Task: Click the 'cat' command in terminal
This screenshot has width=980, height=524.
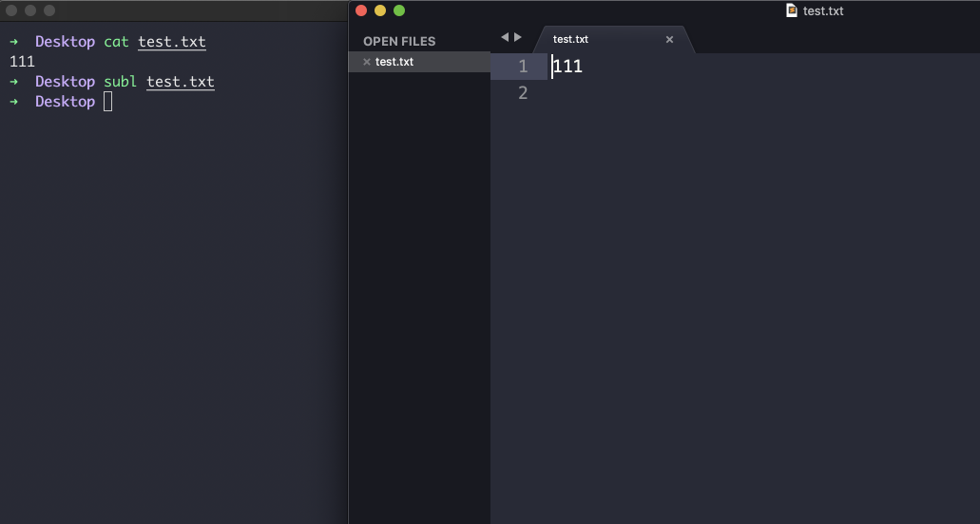Action: coord(116,42)
